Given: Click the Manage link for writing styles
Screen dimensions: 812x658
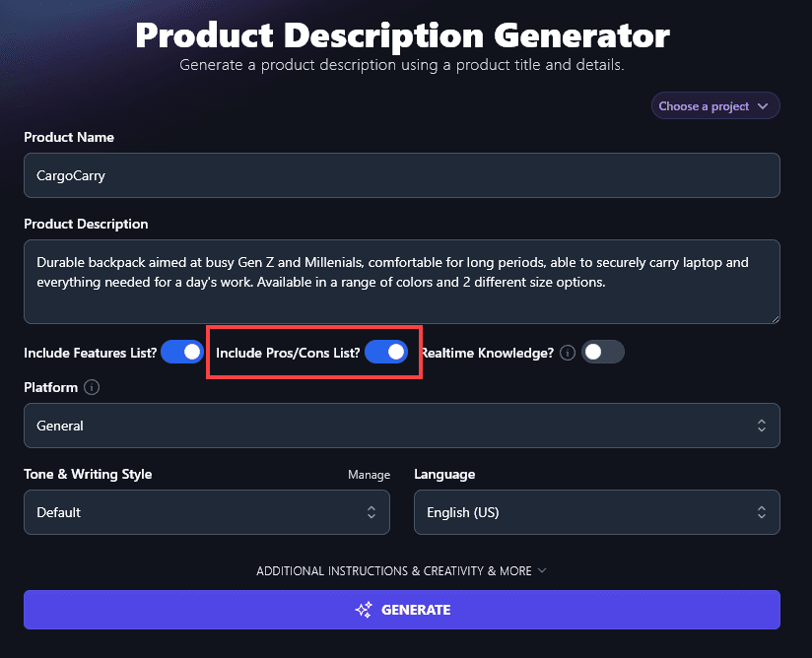Looking at the screenshot, I should [x=369, y=474].
